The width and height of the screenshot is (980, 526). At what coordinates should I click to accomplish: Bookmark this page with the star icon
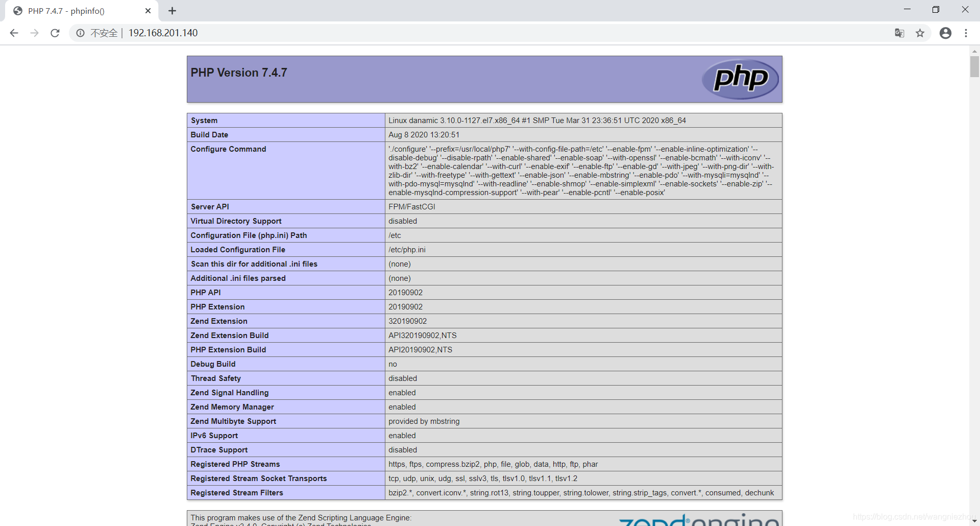coord(920,33)
